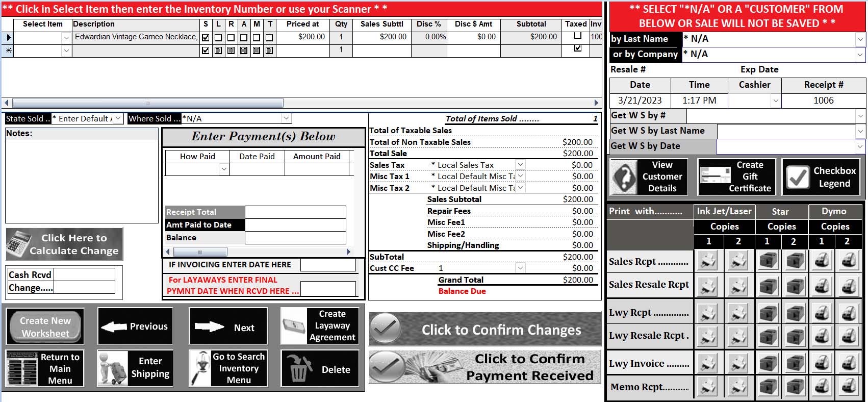The image size is (868, 402).
Task: Click Star copy 1 Lwy Rcpt printer icon
Action: [x=768, y=312]
